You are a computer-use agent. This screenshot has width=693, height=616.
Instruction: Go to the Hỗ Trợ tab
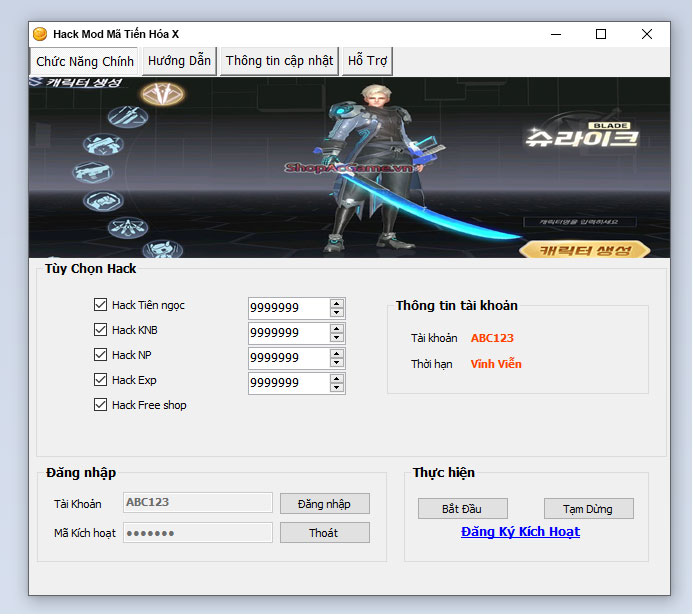(367, 61)
